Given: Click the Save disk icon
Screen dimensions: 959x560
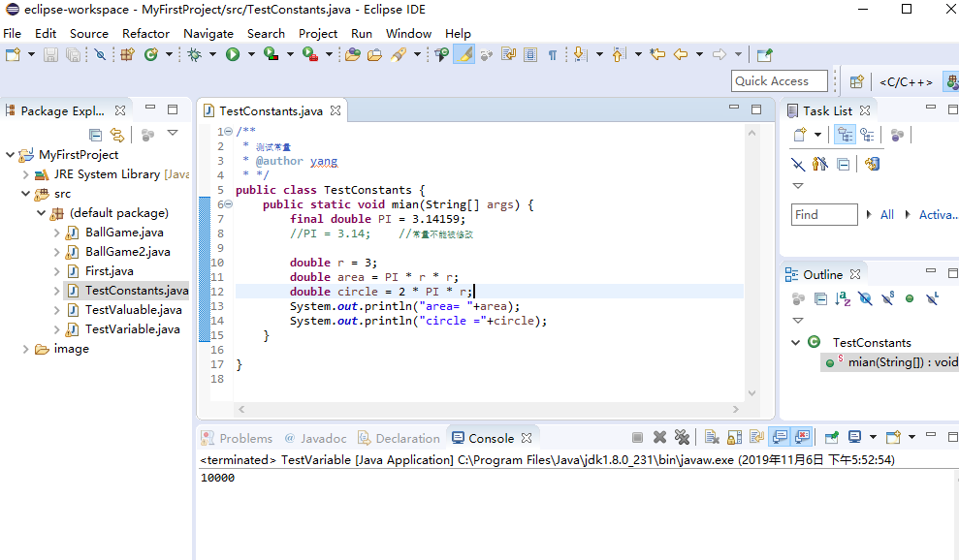Looking at the screenshot, I should tap(50, 54).
